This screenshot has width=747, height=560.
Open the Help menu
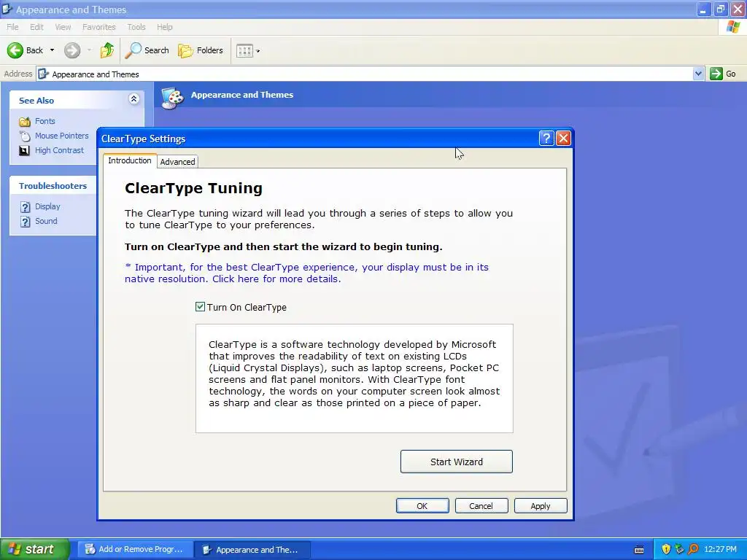coord(165,27)
